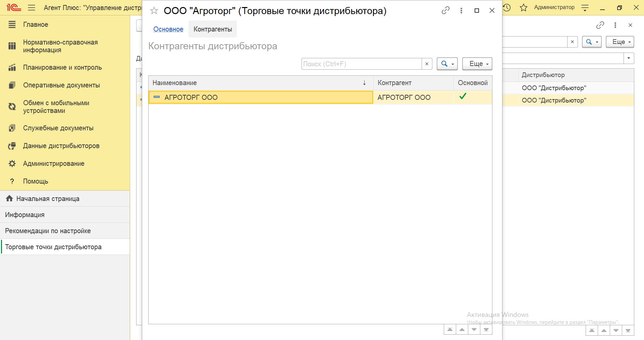This screenshot has height=340, width=644.
Task: Click the green Основной checkmark
Action: coord(463,96)
